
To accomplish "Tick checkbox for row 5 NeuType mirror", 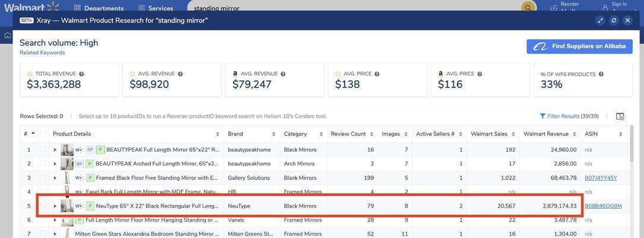I will (x=43, y=205).
